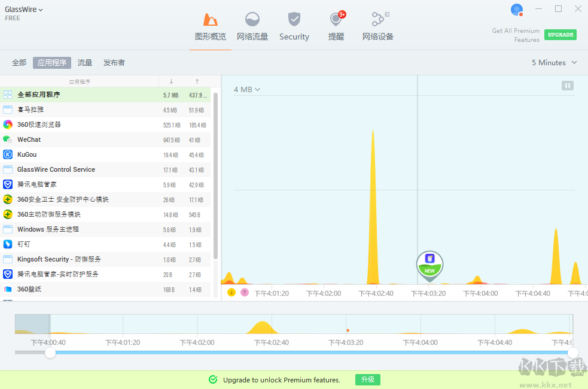Screen dimensions: 588x389
Task: Switch to the 流量 filter tab
Action: [85, 63]
